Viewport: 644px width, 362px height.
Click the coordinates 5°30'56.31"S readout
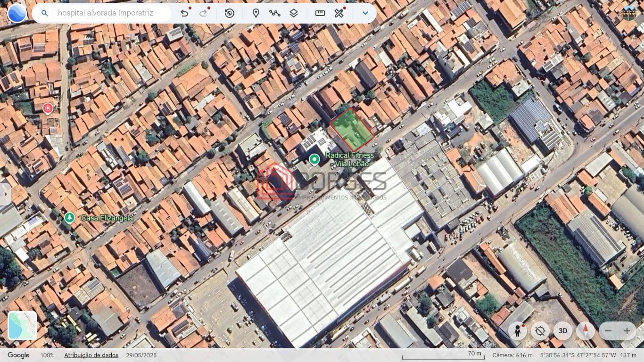[x=578, y=355]
